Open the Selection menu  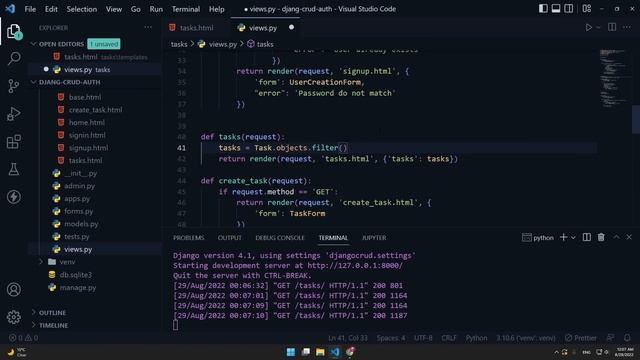coord(82,9)
